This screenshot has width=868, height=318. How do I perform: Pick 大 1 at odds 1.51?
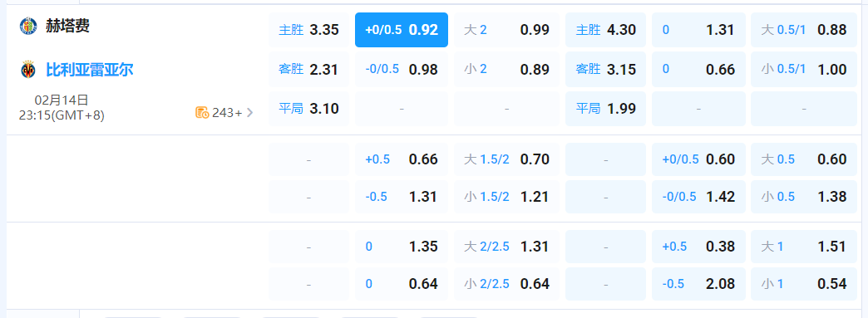804,247
